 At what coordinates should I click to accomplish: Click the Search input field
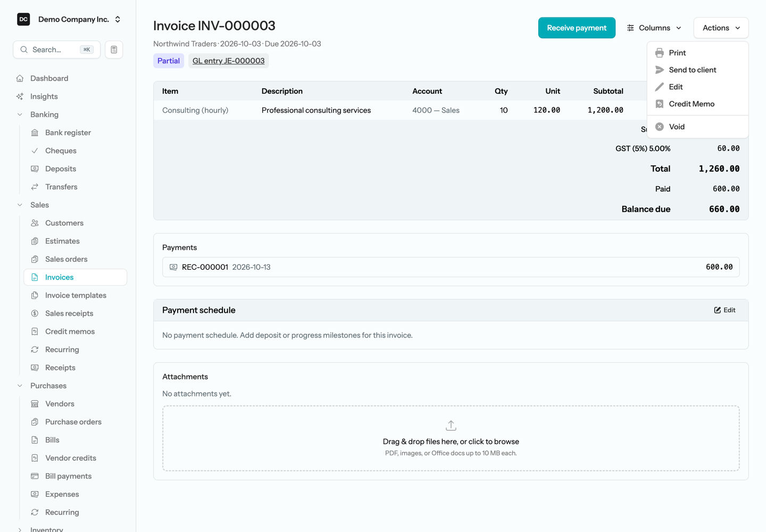point(56,49)
